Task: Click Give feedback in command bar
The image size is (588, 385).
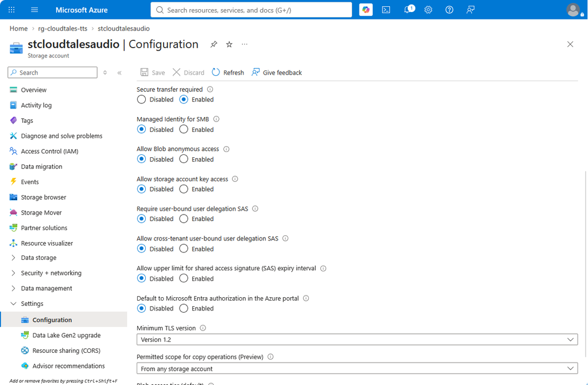Action: [276, 72]
